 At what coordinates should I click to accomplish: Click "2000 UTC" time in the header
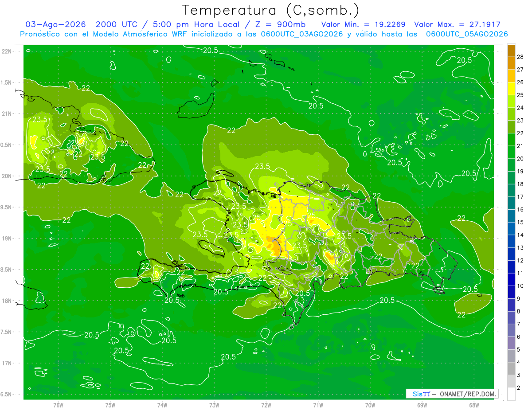[117, 24]
